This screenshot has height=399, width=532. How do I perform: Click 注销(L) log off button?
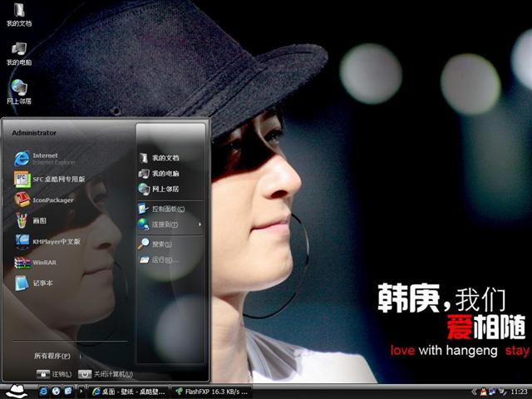point(54,374)
